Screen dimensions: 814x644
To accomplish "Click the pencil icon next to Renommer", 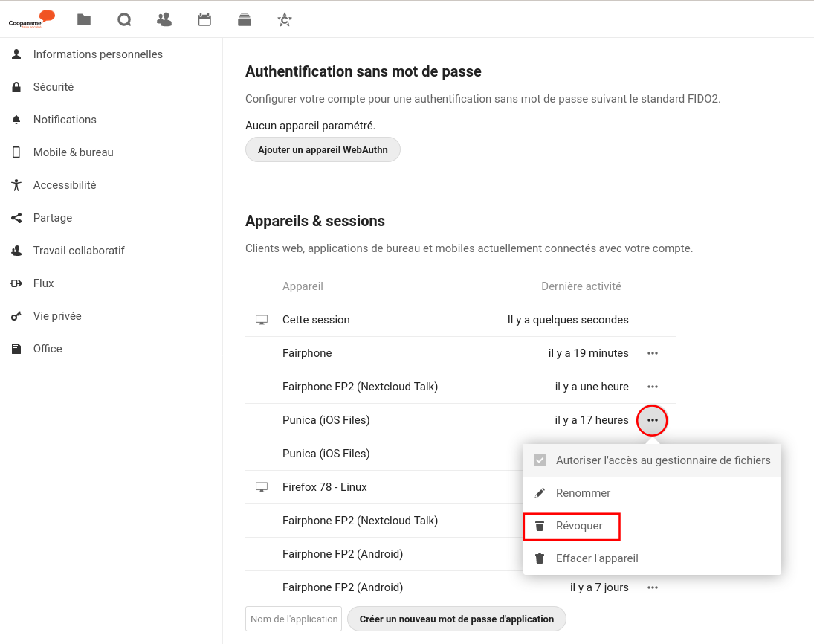I will click(x=540, y=493).
